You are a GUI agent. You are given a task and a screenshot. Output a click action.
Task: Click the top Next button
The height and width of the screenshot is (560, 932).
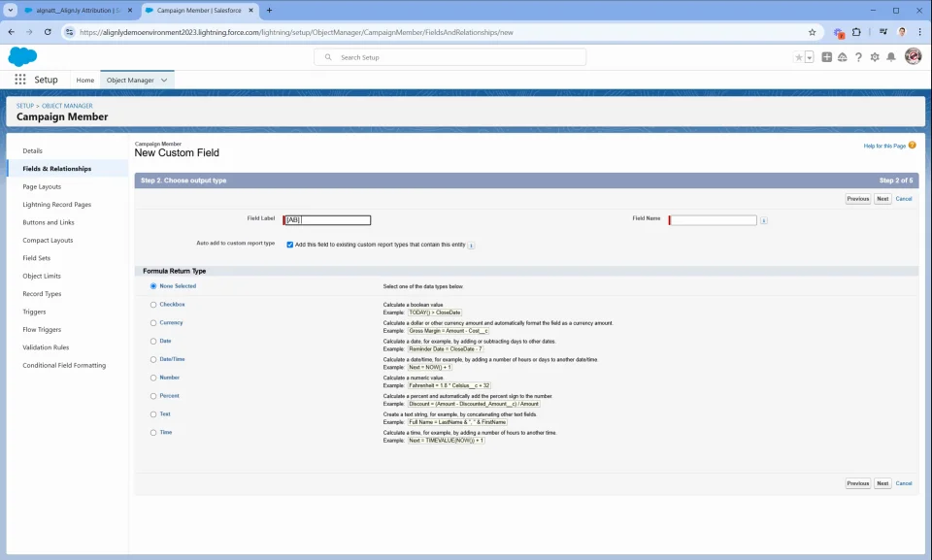[882, 199]
